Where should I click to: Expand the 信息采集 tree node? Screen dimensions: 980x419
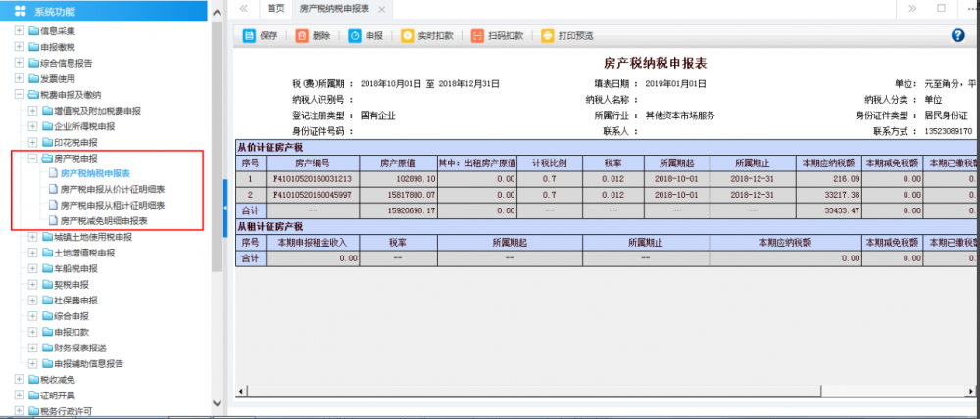click(20, 32)
